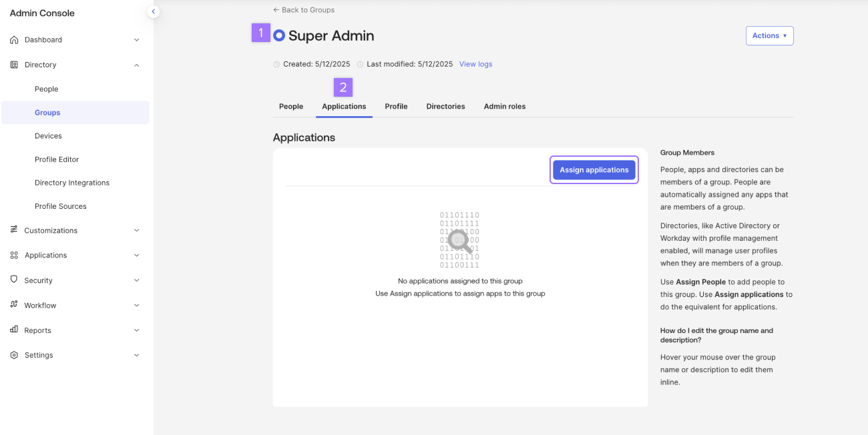Screen dimensions: 868x435
Task: Collapse the Directory section chevron
Action: pyautogui.click(x=137, y=65)
